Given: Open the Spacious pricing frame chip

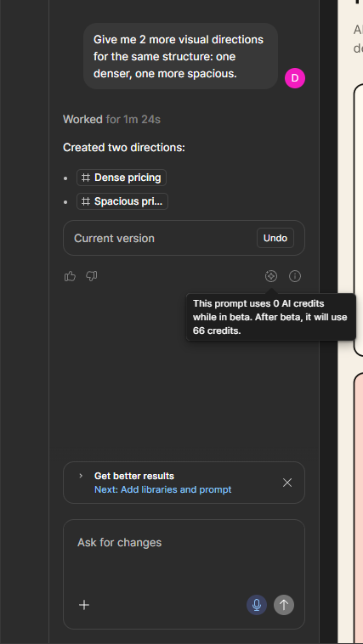Looking at the screenshot, I should pyautogui.click(x=122, y=201).
